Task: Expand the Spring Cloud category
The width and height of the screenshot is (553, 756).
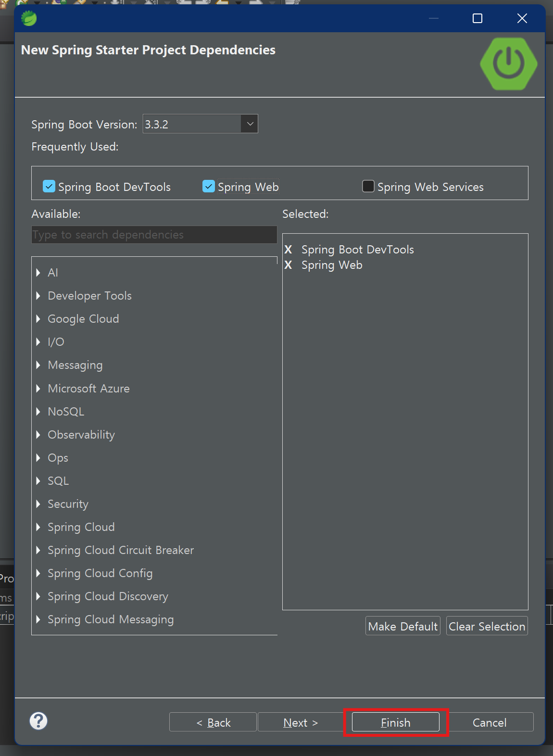Action: [38, 527]
